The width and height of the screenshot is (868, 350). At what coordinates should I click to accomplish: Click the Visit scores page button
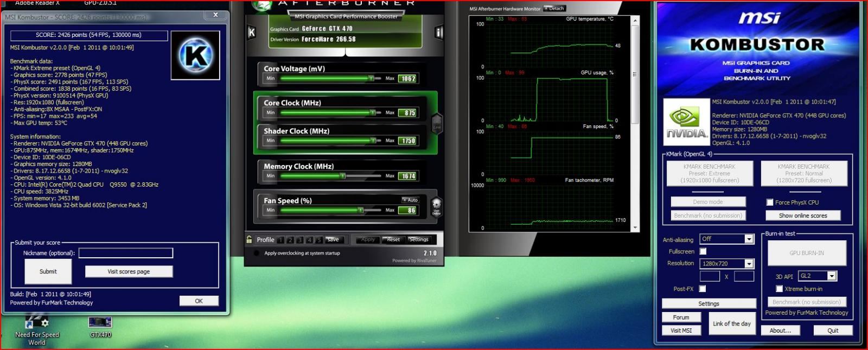[129, 271]
